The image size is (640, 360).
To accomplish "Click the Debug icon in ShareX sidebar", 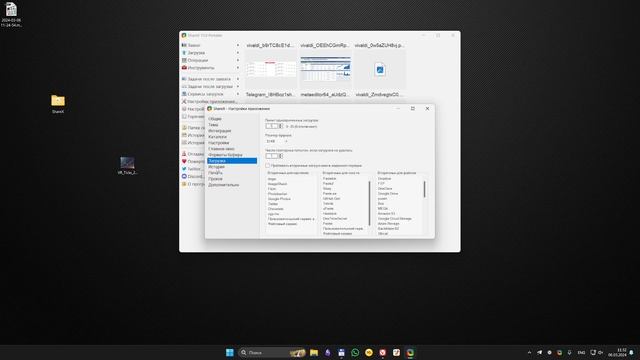I will tap(184, 154).
